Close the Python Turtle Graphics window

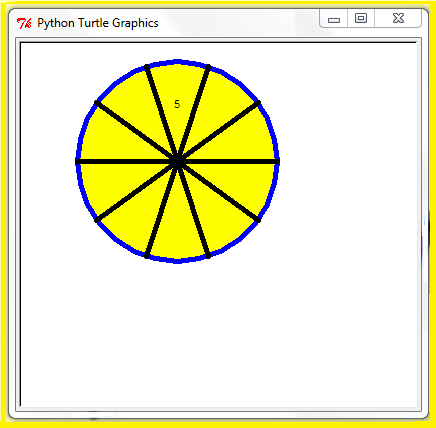coord(398,18)
